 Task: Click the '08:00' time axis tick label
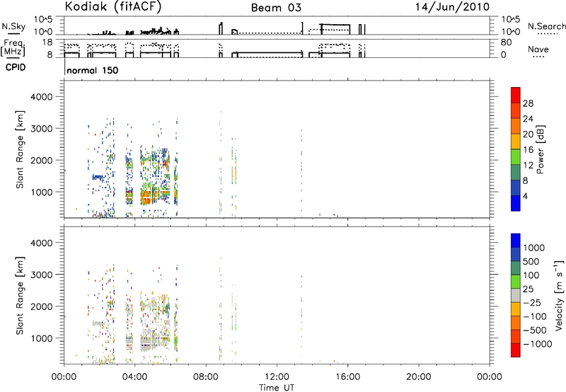click(x=205, y=377)
